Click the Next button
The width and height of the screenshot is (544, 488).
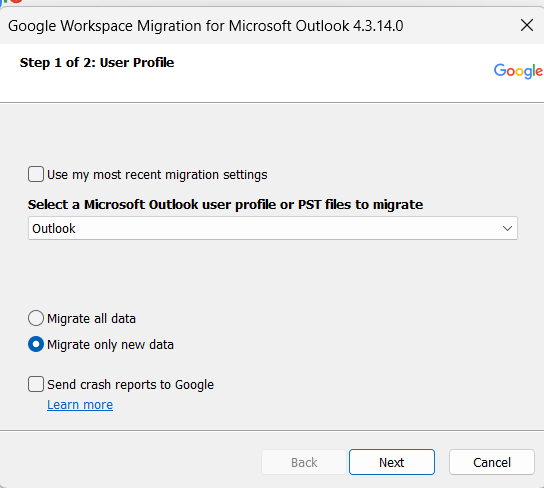(x=392, y=462)
